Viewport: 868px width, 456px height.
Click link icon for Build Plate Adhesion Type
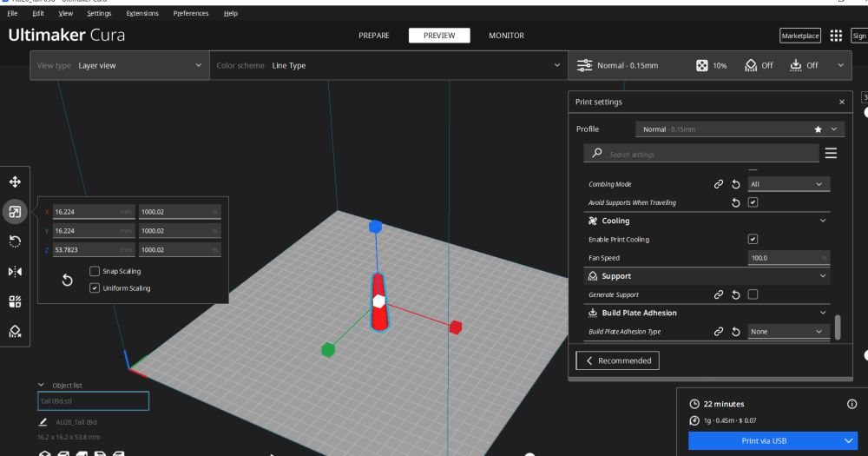[719, 331]
